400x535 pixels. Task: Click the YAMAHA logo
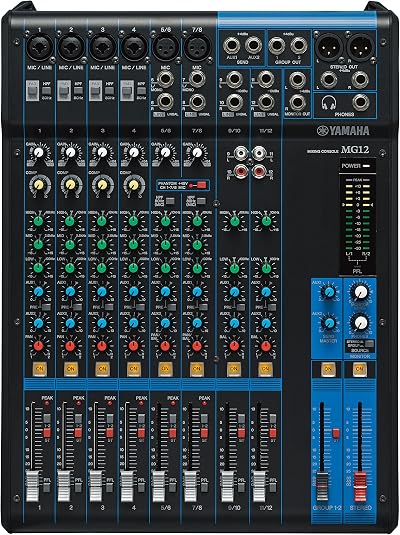tap(343, 131)
